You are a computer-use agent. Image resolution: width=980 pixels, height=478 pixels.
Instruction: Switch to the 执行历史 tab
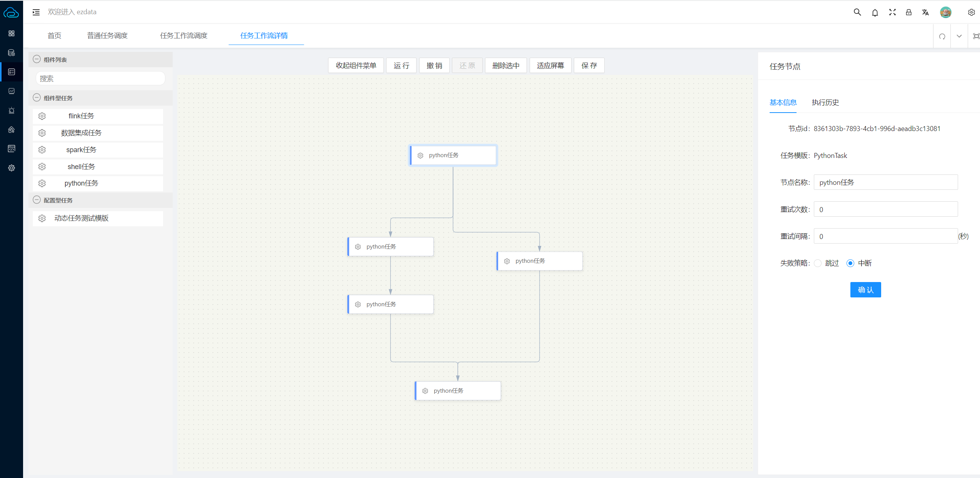[825, 103]
